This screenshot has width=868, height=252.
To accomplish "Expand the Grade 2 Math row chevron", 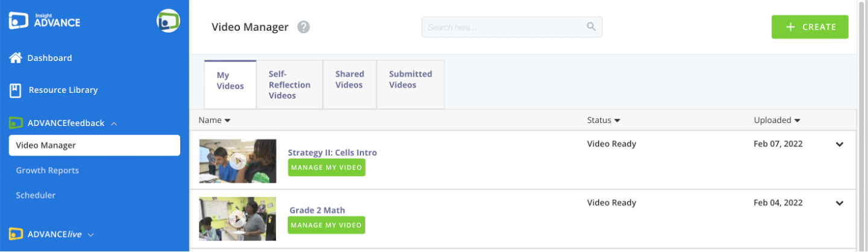I will [840, 203].
